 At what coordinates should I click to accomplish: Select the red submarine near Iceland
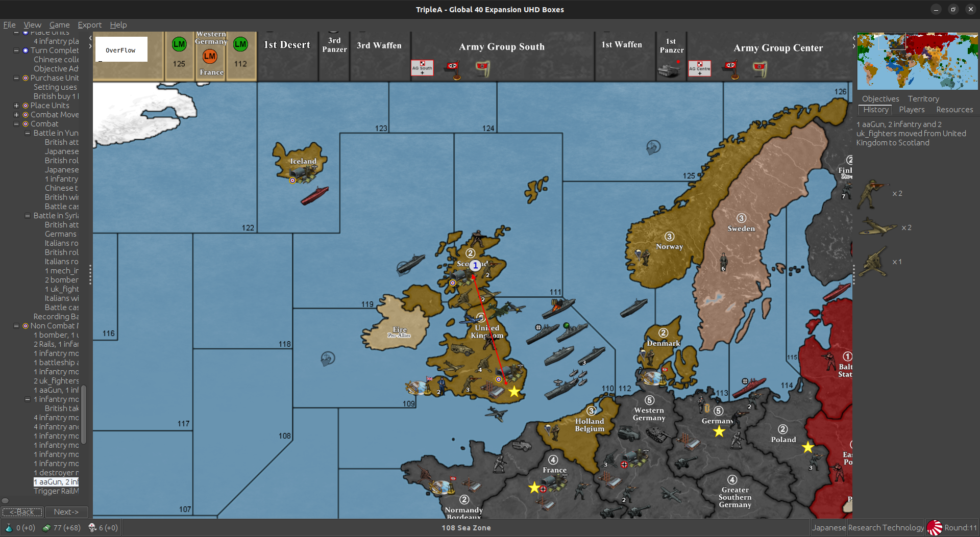tap(315, 195)
